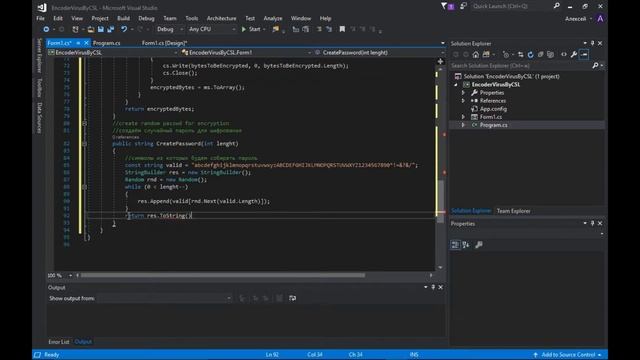Open the Debug configuration dropdown

click(x=169, y=29)
